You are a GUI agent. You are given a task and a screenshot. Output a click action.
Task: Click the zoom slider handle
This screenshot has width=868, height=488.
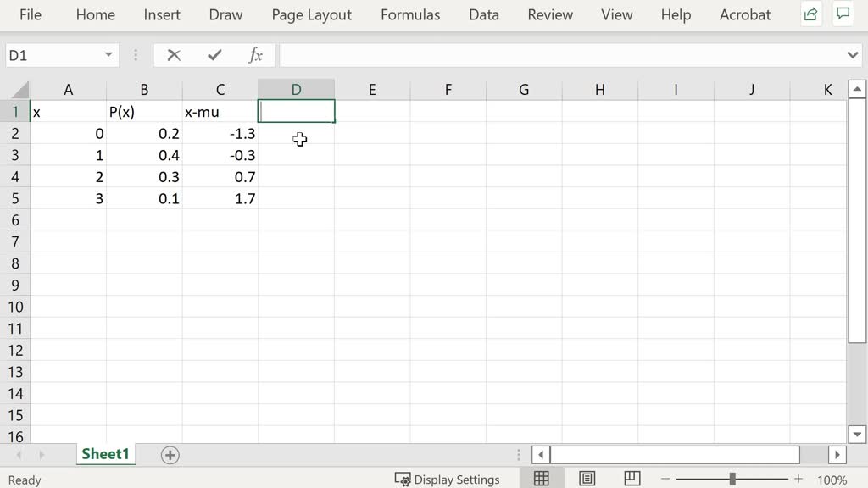pos(732,480)
